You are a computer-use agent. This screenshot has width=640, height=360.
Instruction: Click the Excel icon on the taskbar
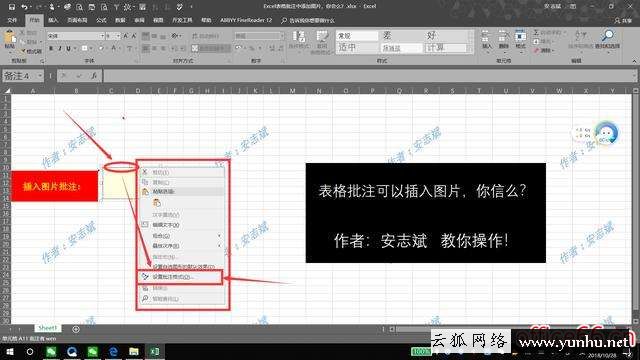(154, 351)
